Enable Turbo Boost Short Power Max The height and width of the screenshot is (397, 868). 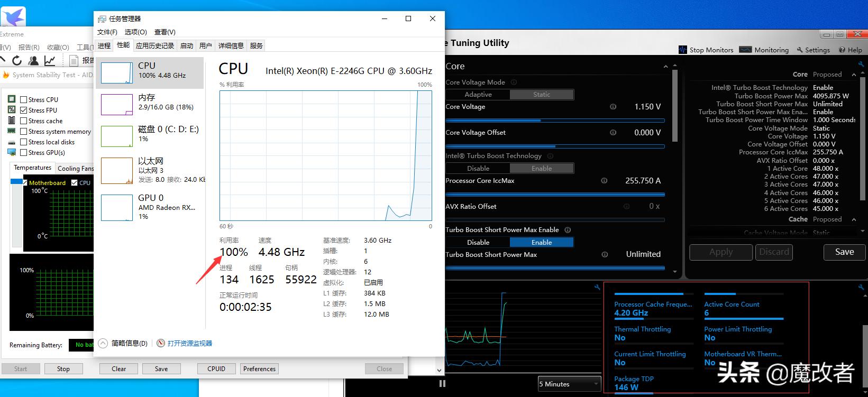tap(542, 242)
